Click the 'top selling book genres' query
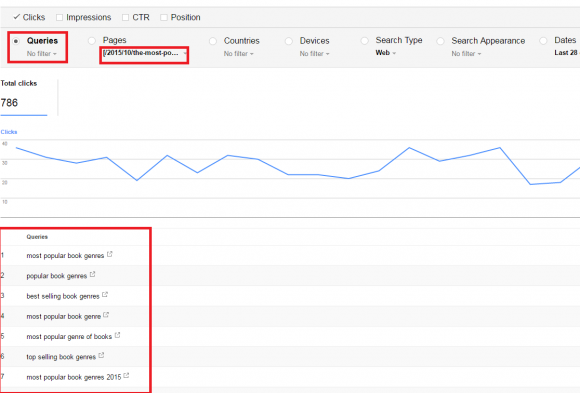The image size is (580, 393). click(61, 357)
